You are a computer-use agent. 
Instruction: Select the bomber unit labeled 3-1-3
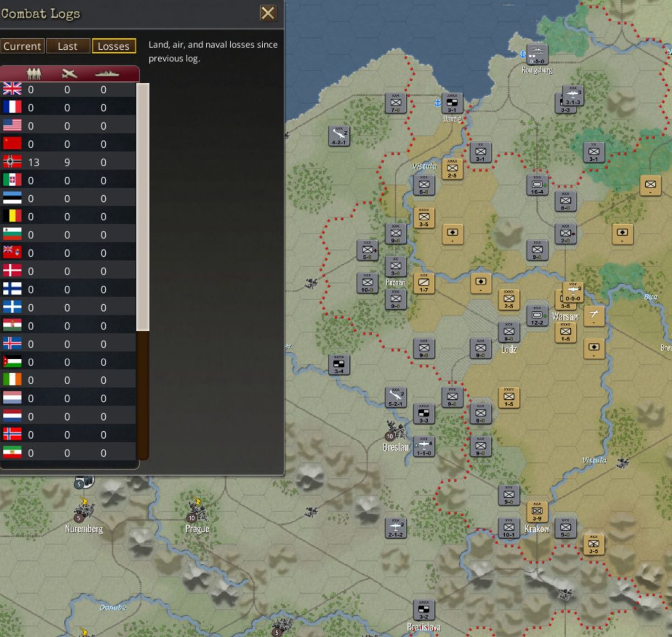coord(573,96)
